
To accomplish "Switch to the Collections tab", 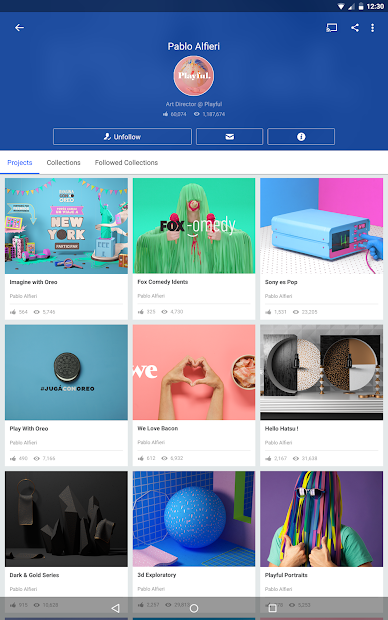I will point(63,163).
